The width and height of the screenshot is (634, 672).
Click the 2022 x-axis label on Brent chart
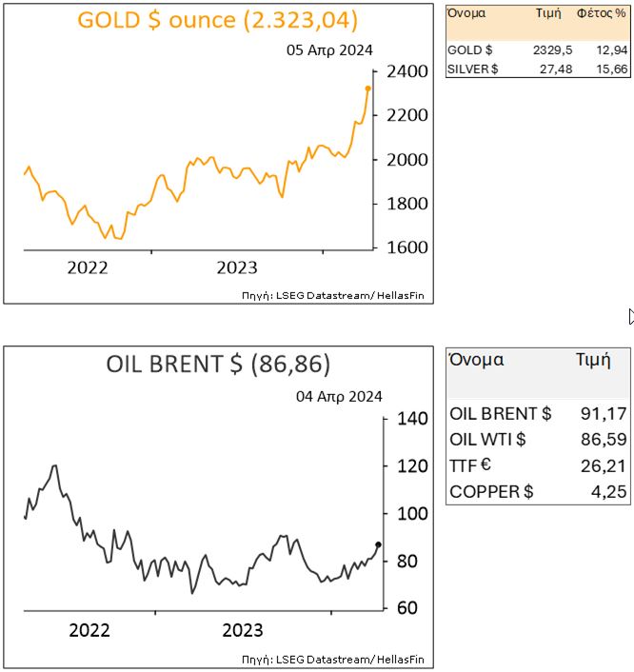click(x=89, y=630)
